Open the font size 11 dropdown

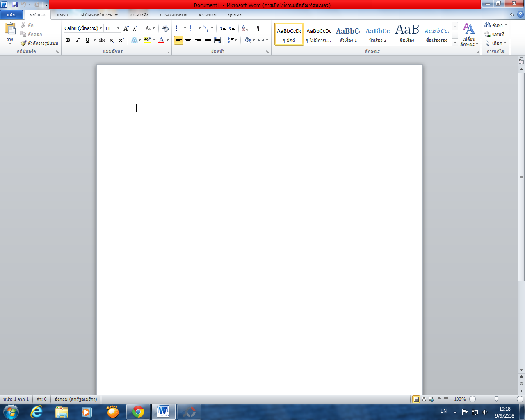tap(119, 28)
